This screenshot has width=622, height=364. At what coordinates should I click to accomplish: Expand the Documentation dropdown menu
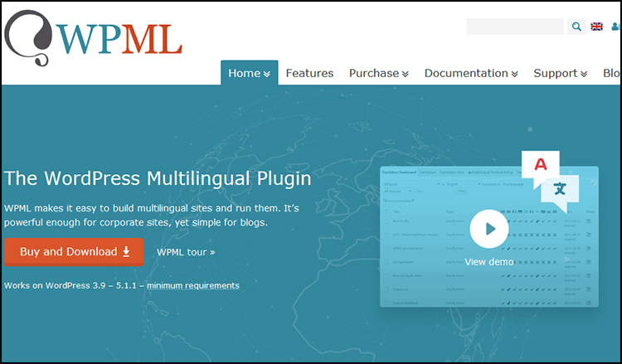pyautogui.click(x=471, y=73)
